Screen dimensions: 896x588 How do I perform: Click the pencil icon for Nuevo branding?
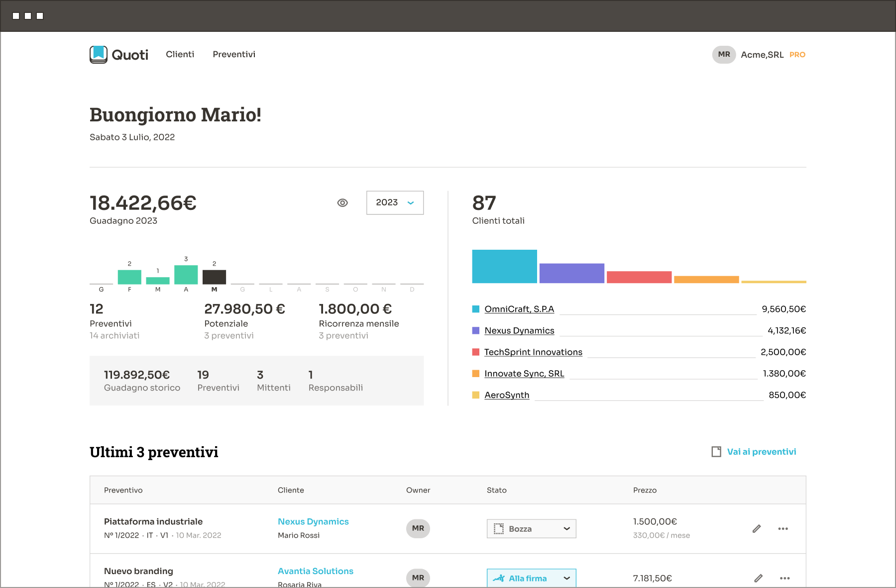click(x=758, y=578)
